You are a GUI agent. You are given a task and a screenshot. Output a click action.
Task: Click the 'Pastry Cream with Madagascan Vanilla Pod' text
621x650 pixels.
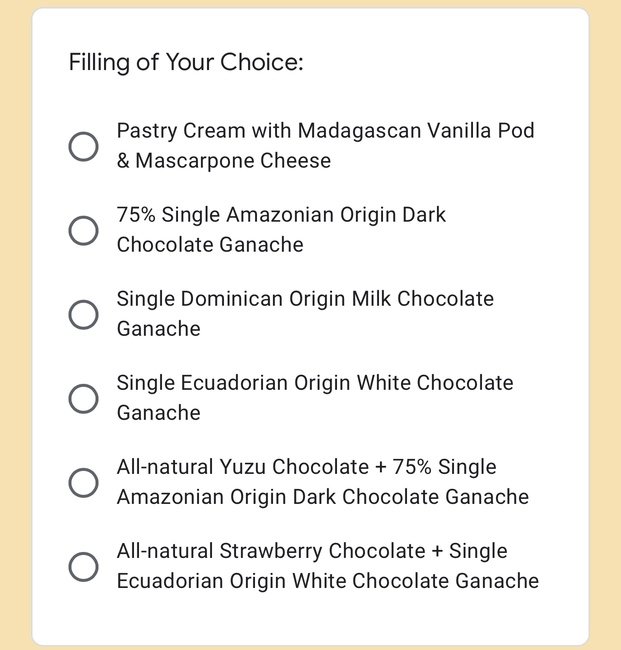point(325,131)
